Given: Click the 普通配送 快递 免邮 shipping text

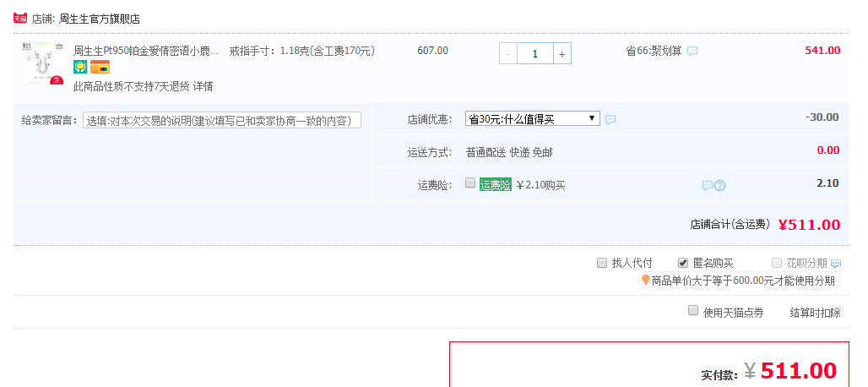Looking at the screenshot, I should pyautogui.click(x=509, y=153).
